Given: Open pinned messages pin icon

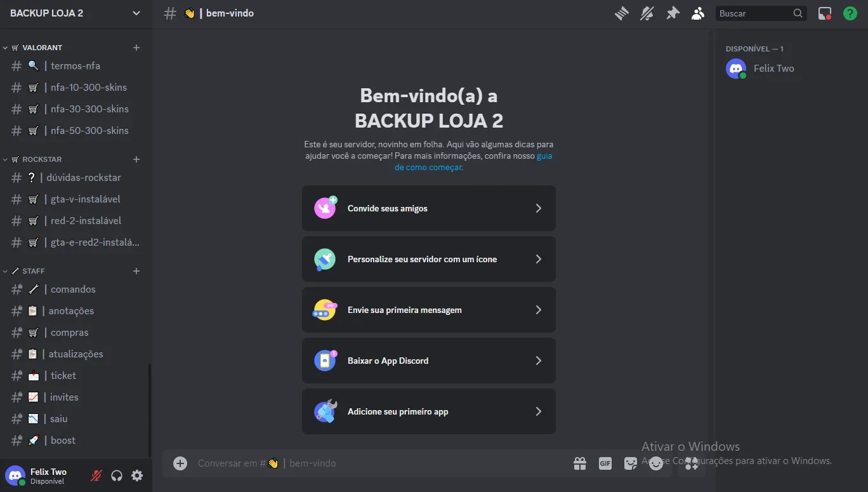Looking at the screenshot, I should (673, 13).
